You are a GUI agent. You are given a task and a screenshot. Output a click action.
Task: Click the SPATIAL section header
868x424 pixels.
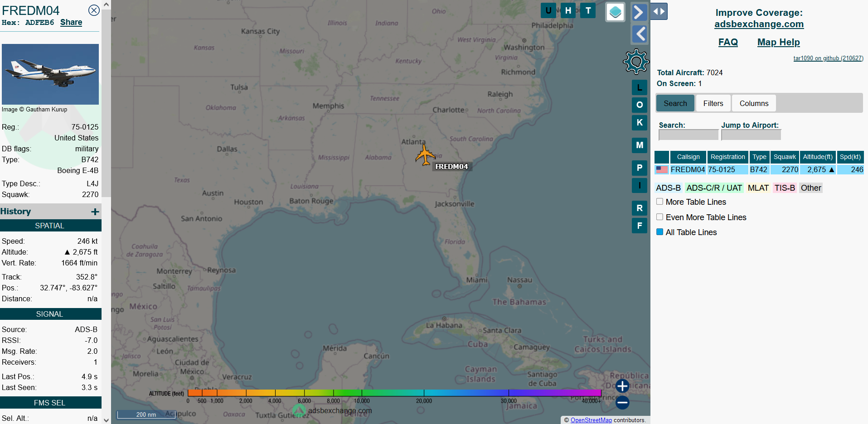50,226
